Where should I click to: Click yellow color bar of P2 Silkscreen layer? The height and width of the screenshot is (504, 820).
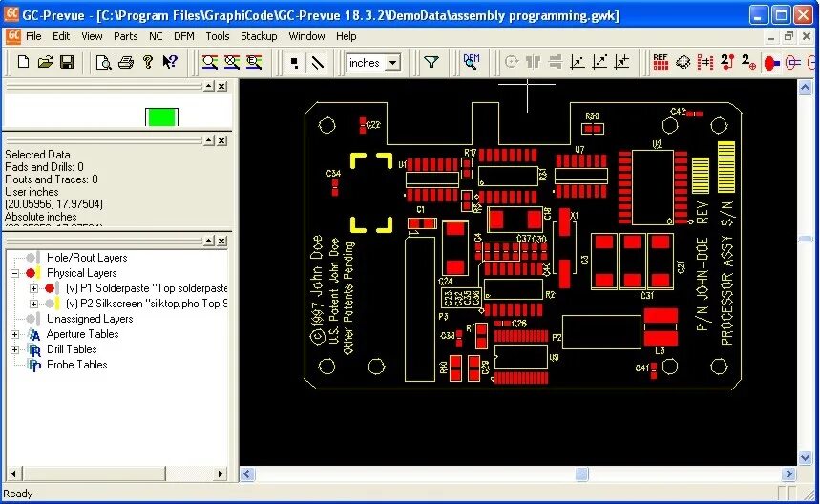click(x=57, y=304)
